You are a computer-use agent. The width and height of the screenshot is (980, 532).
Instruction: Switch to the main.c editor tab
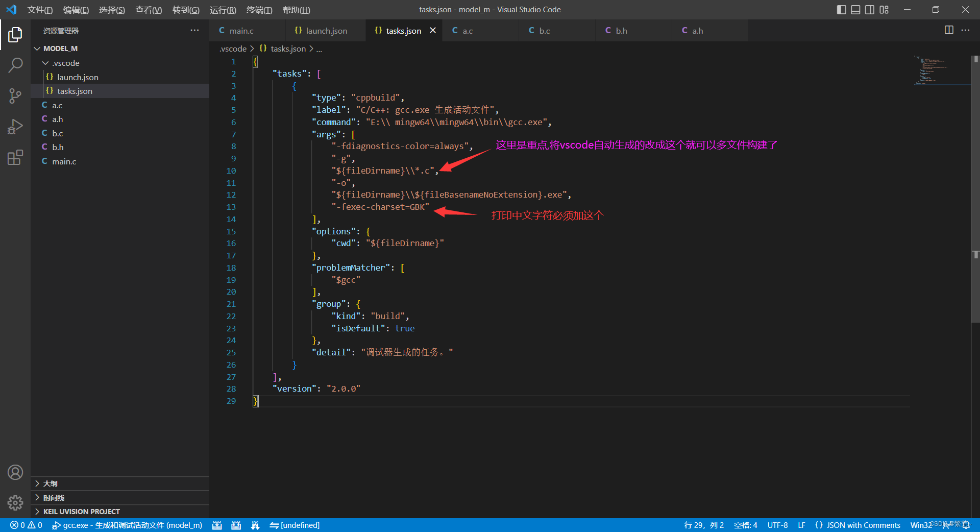click(x=248, y=31)
